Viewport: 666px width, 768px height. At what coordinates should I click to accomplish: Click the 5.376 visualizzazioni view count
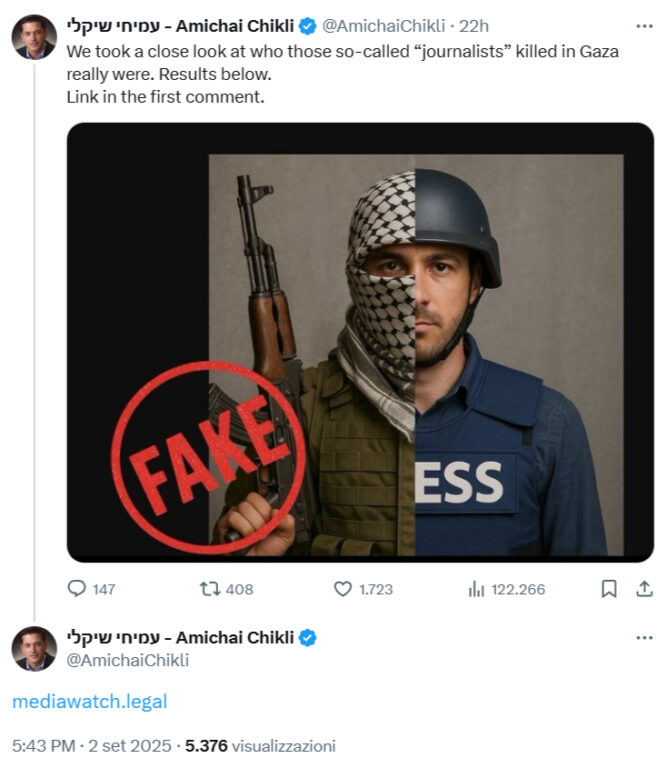point(261,745)
